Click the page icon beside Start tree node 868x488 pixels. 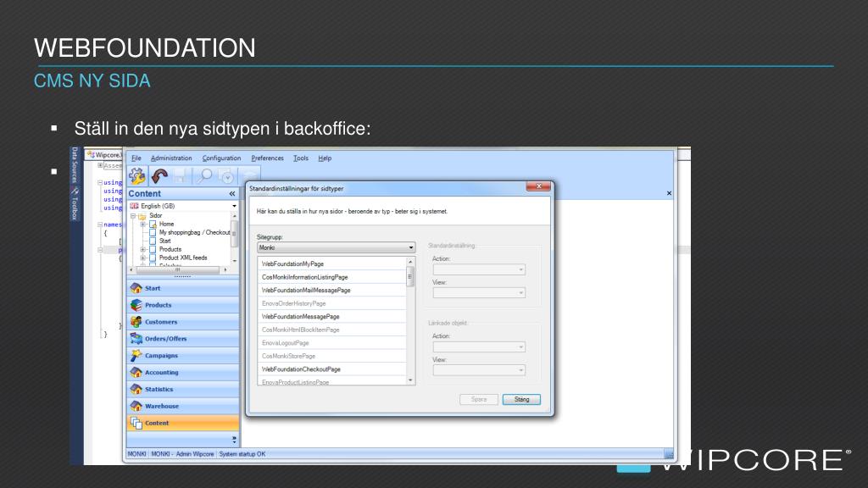153,241
